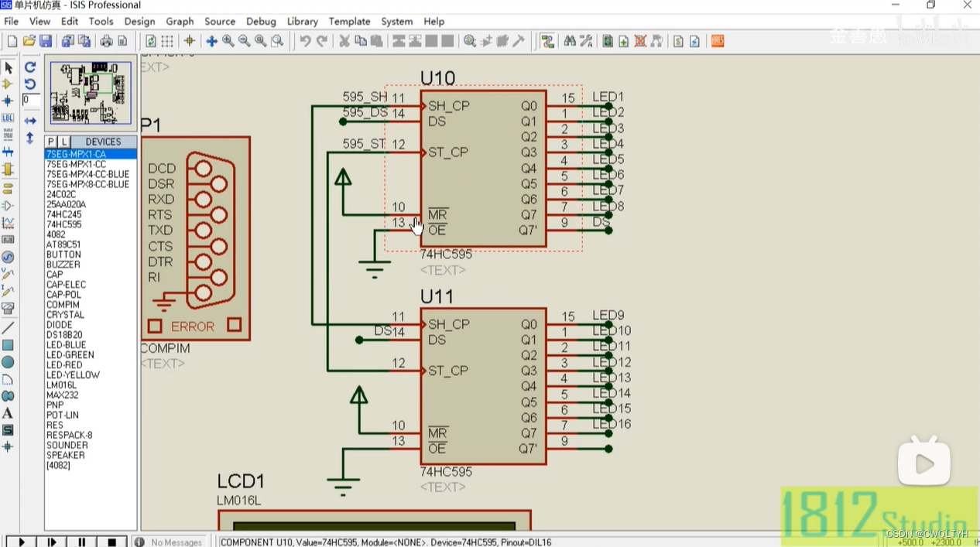This screenshot has width=980, height=547.
Task: Flip the component horizontally
Action: (30, 121)
